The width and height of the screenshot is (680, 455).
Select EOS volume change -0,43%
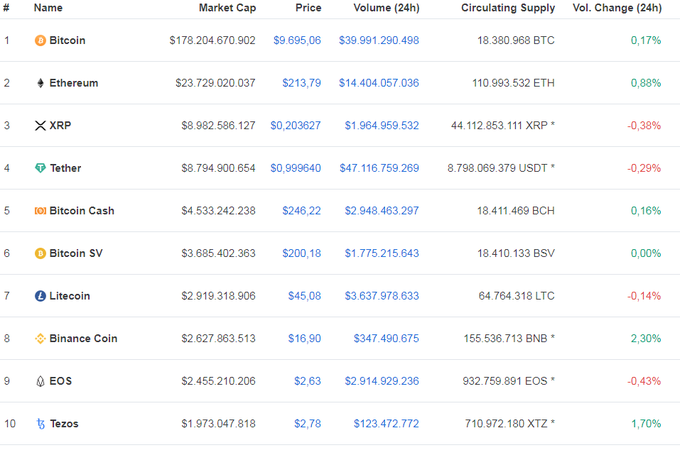point(644,381)
